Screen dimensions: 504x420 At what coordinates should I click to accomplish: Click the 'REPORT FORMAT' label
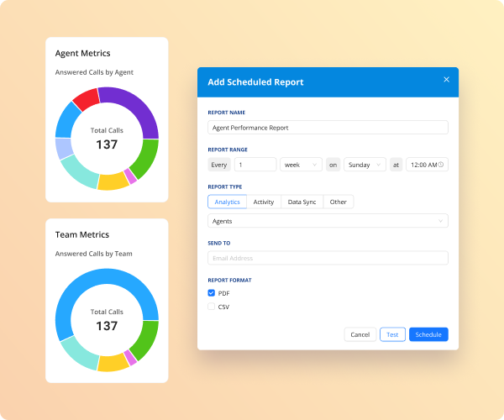[229, 281]
